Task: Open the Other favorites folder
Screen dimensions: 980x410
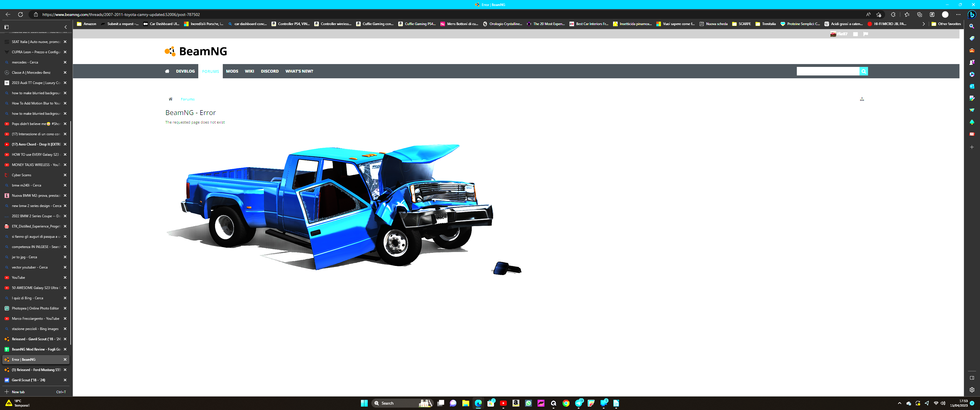Action: click(x=946, y=24)
